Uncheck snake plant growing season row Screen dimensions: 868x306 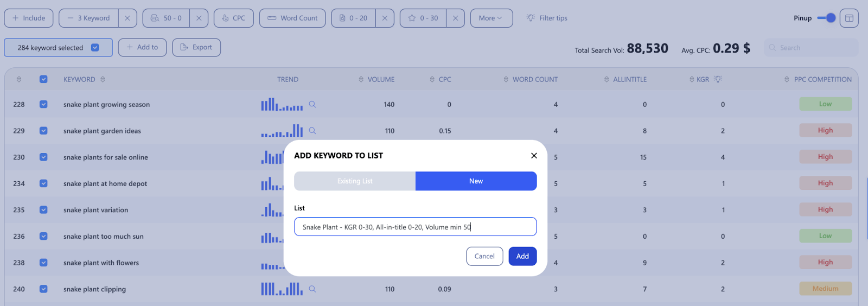tap(43, 104)
